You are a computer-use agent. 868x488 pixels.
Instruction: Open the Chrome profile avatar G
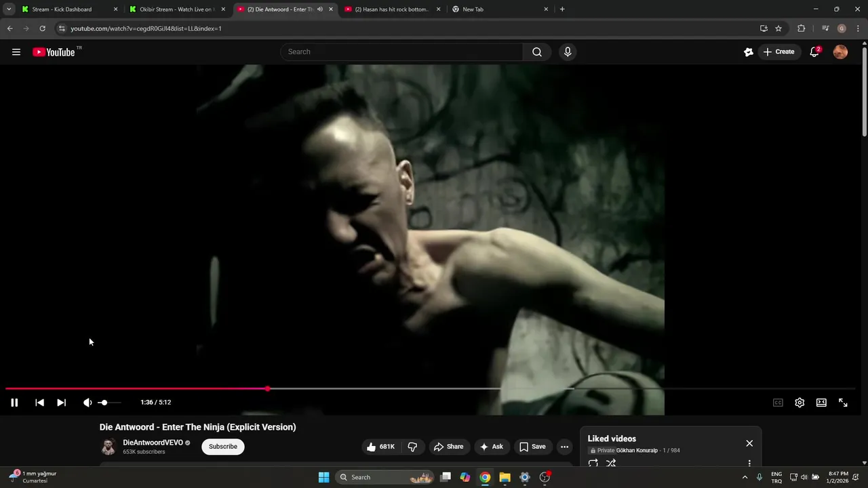842,28
